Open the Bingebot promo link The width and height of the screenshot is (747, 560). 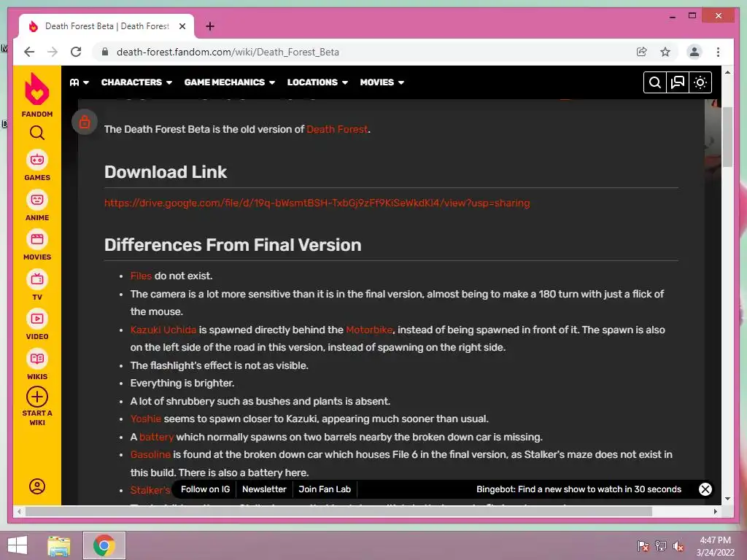click(578, 489)
